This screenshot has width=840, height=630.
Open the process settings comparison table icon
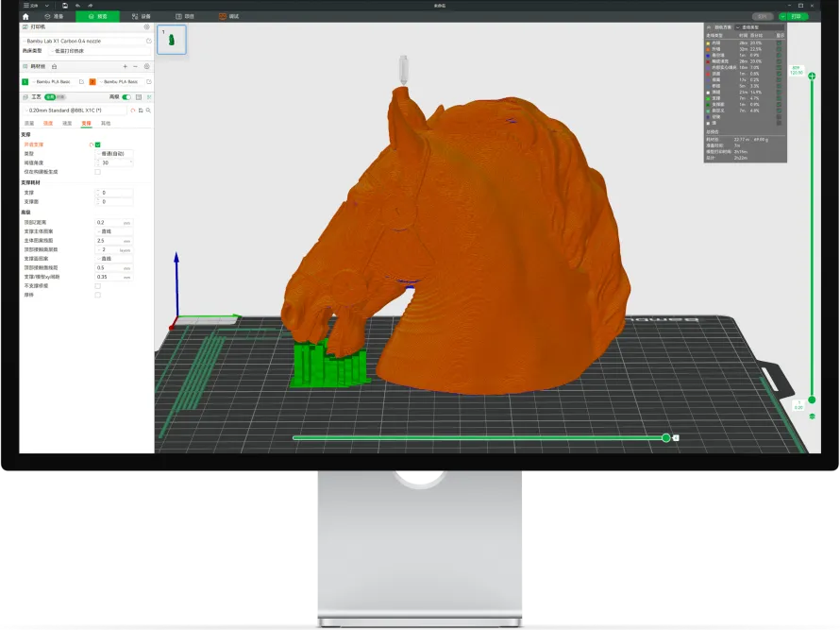click(x=139, y=97)
